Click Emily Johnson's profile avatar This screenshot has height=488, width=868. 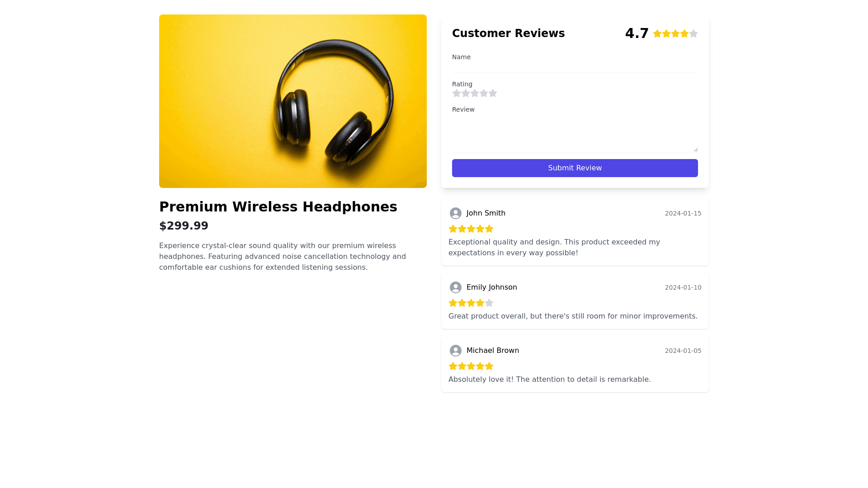(x=456, y=287)
